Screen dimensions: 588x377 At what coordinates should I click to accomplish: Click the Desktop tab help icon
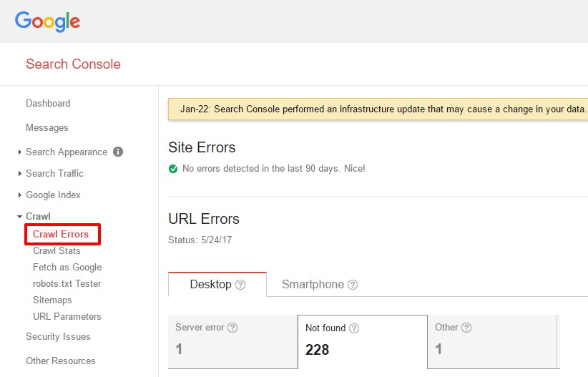click(x=240, y=285)
